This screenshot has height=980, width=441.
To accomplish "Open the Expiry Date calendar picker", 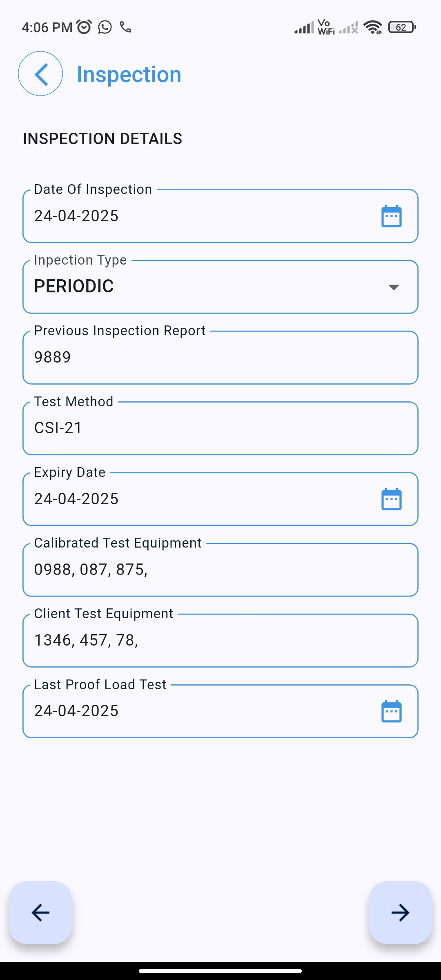I will pyautogui.click(x=391, y=499).
